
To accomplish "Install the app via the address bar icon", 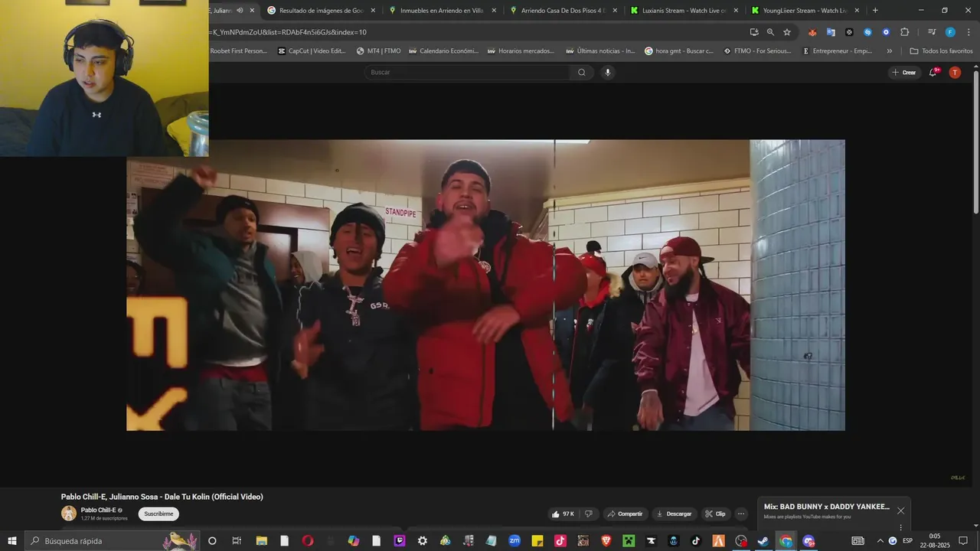I will coord(754,32).
